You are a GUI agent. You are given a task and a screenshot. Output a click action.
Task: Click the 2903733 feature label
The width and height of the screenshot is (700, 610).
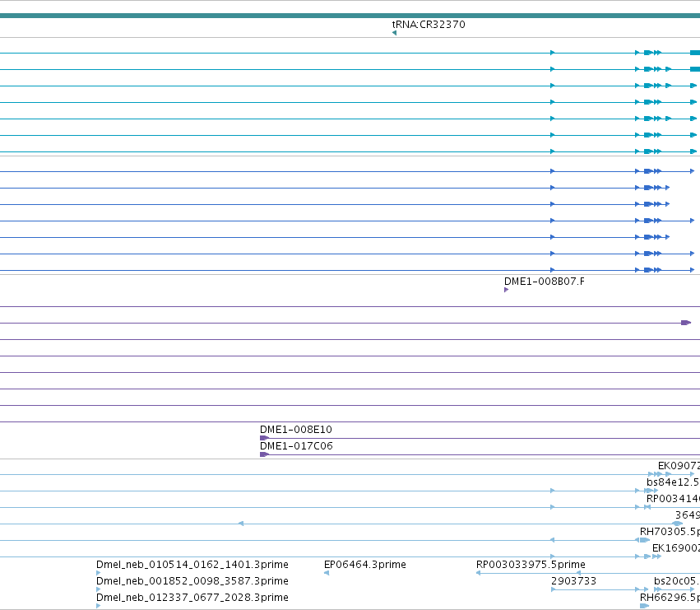(573, 581)
